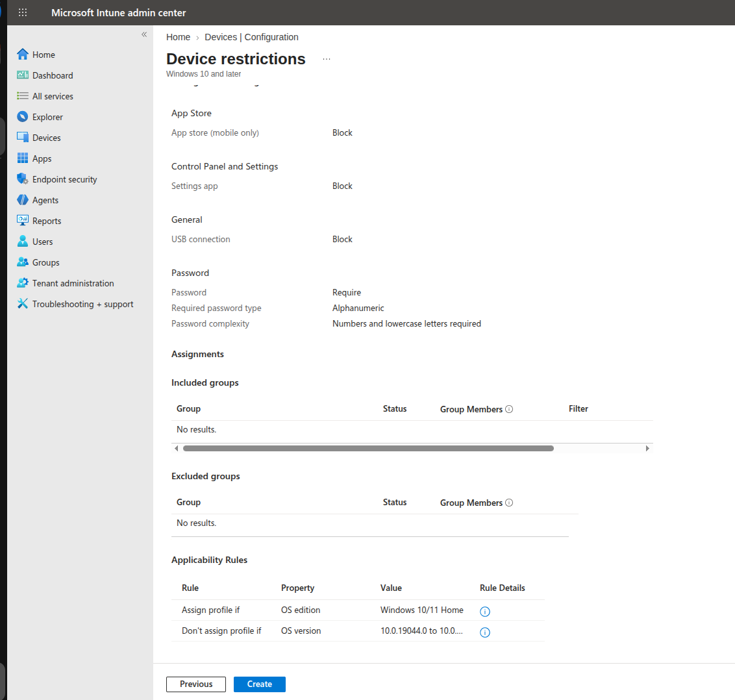Image resolution: width=735 pixels, height=700 pixels.
Task: Navigate to Tenant administration
Action: (73, 283)
